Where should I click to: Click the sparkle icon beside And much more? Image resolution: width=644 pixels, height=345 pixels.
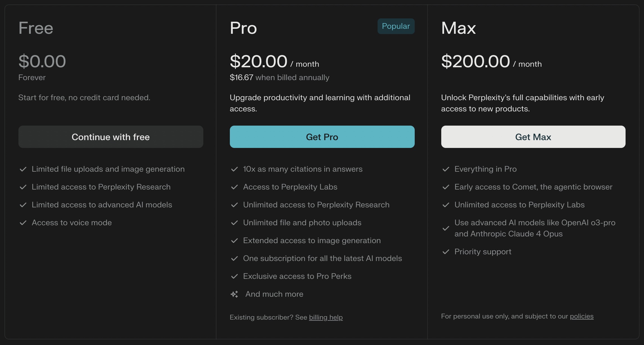234,294
